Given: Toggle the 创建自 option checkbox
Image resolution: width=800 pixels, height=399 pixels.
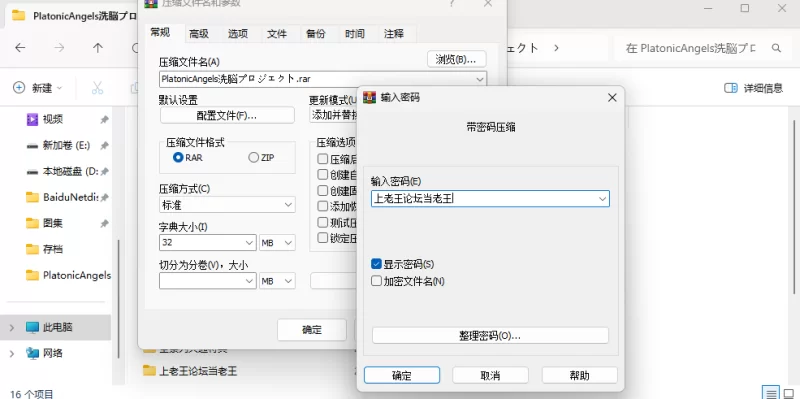Looking at the screenshot, I should click(x=322, y=174).
